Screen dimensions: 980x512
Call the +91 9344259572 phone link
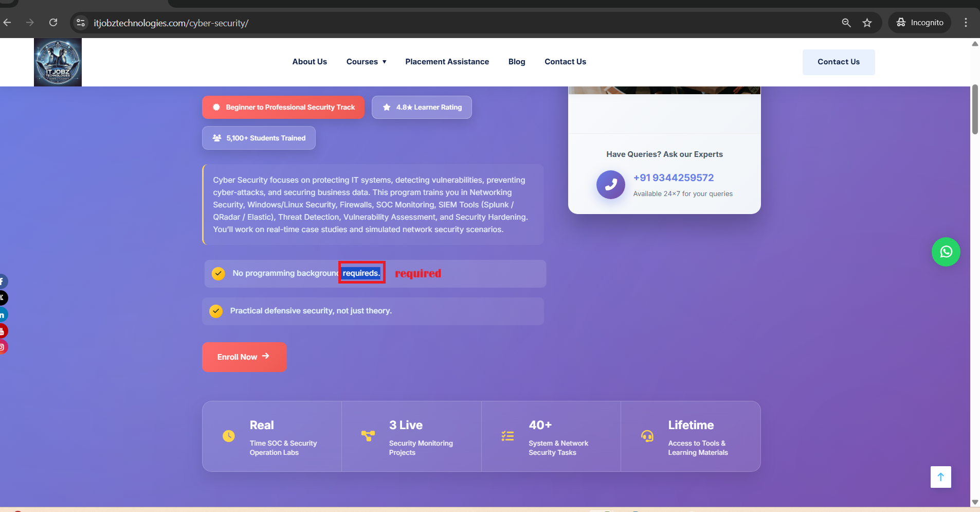tap(674, 178)
